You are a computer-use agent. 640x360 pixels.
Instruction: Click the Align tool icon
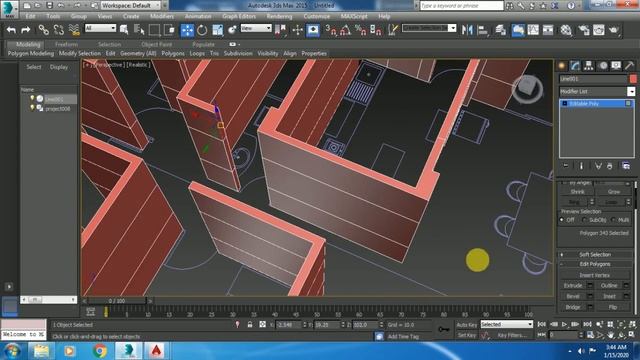tap(482, 30)
